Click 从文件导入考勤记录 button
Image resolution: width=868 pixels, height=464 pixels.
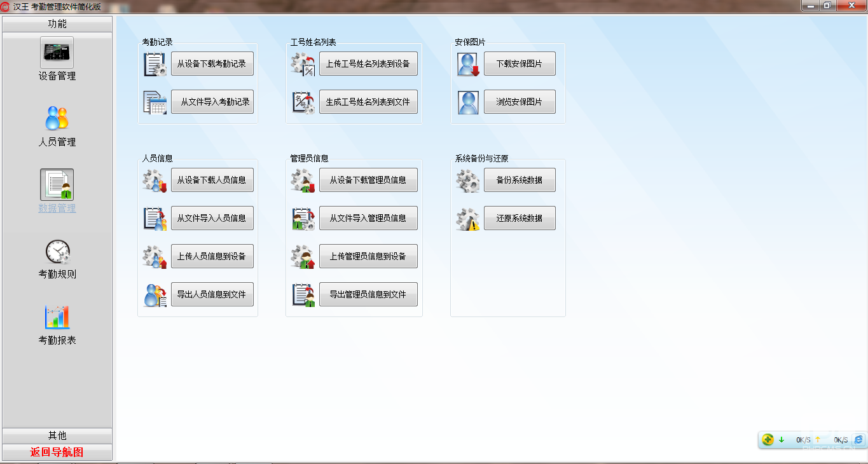tap(212, 102)
